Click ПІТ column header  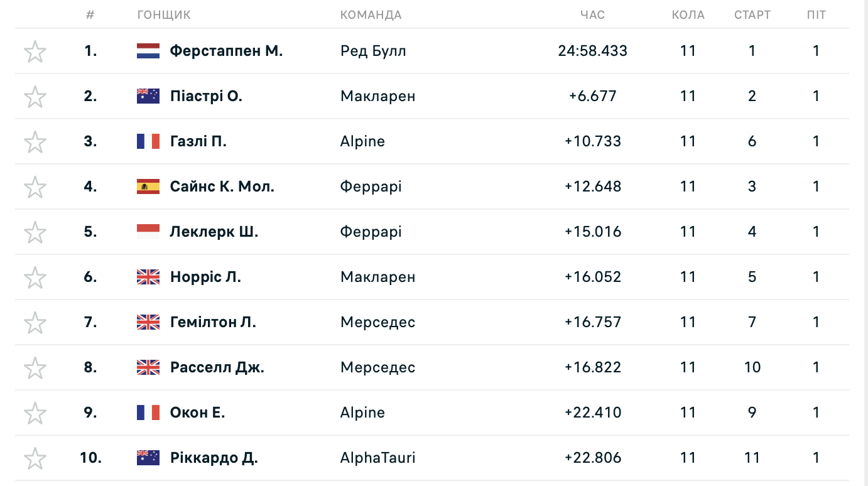pos(816,14)
